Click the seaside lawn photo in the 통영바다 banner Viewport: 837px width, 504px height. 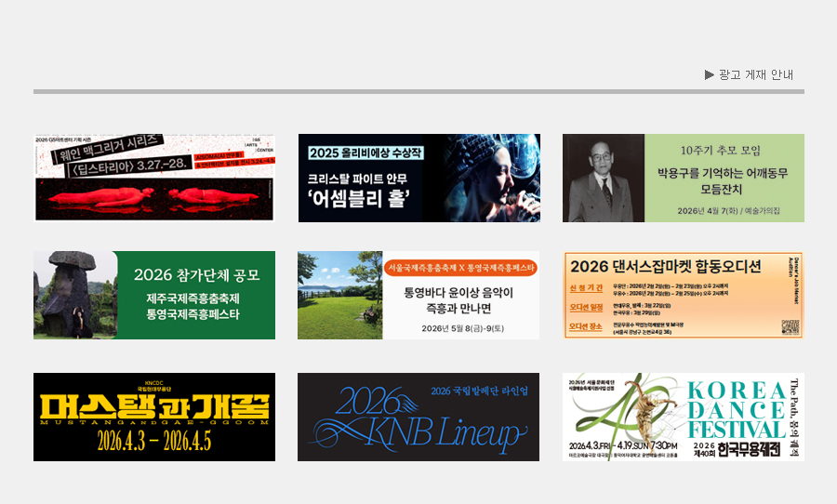[339, 296]
